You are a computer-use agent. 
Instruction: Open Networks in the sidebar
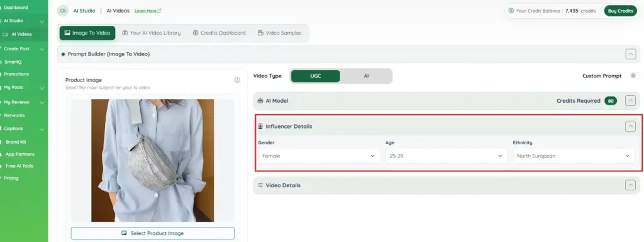point(14,115)
